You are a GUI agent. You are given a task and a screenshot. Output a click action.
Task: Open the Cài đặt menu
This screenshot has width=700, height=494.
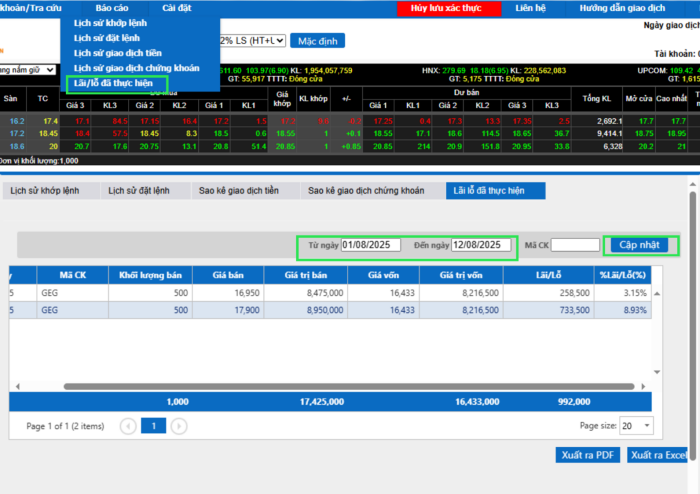pyautogui.click(x=177, y=8)
